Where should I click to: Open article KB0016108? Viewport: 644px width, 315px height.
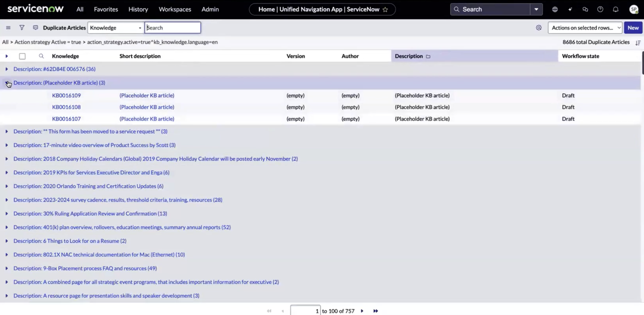(66, 107)
